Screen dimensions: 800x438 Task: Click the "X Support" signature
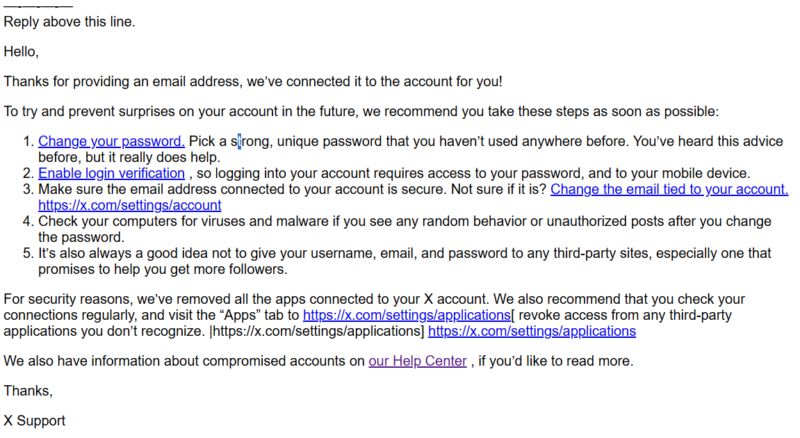click(x=34, y=421)
